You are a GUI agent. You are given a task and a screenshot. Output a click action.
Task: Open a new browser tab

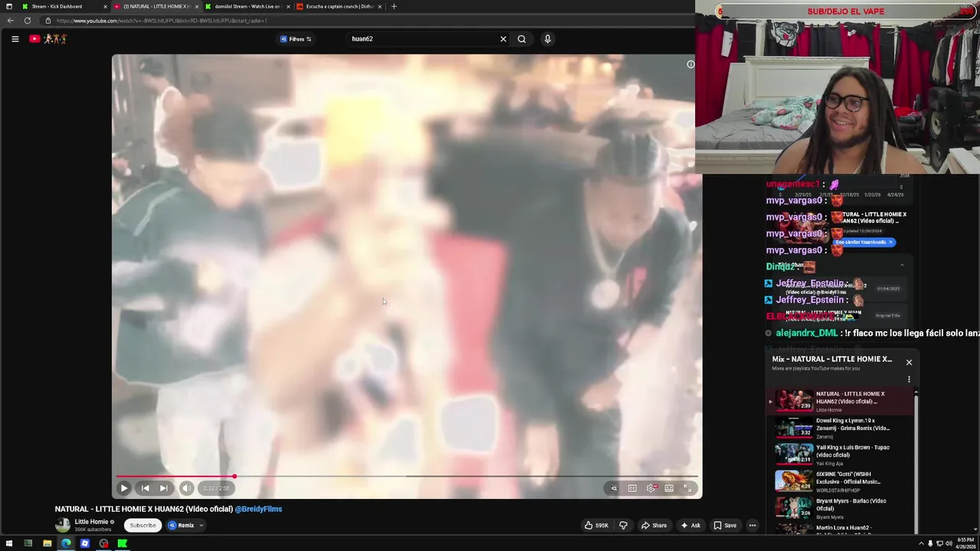(394, 6)
